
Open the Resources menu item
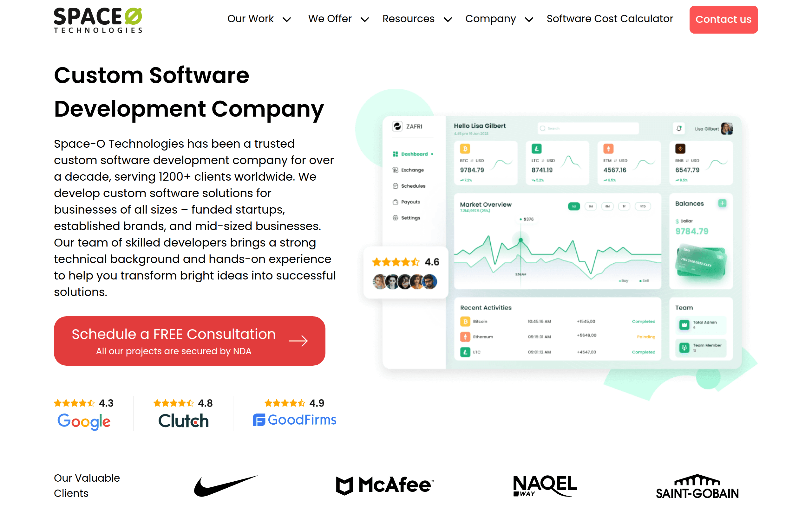[x=408, y=19]
